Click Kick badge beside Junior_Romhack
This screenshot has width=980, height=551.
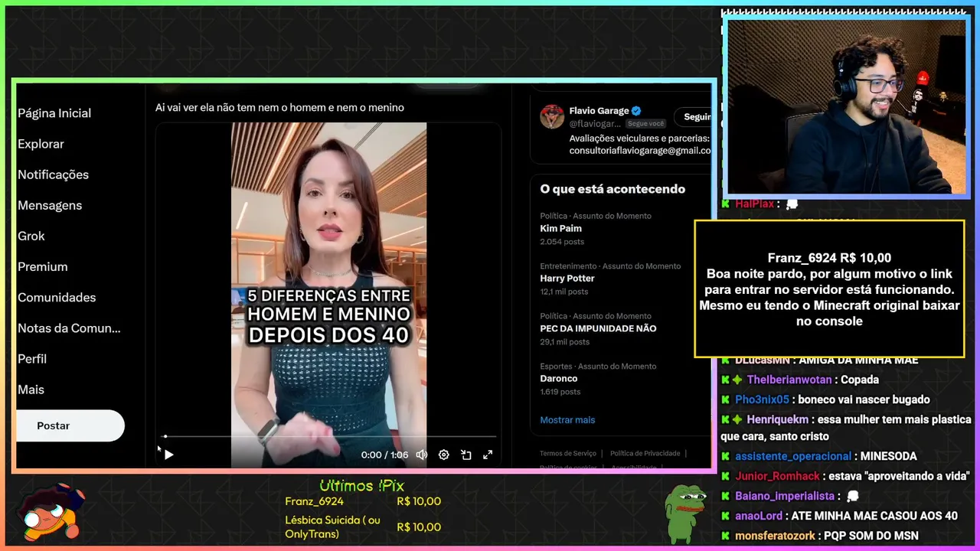pyautogui.click(x=725, y=476)
